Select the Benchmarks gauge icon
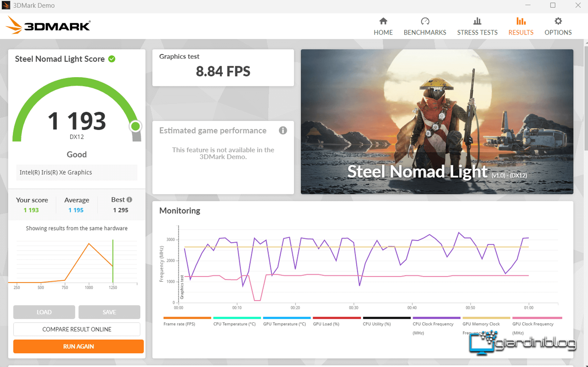Screen dimensions: 588x367 coord(425,21)
